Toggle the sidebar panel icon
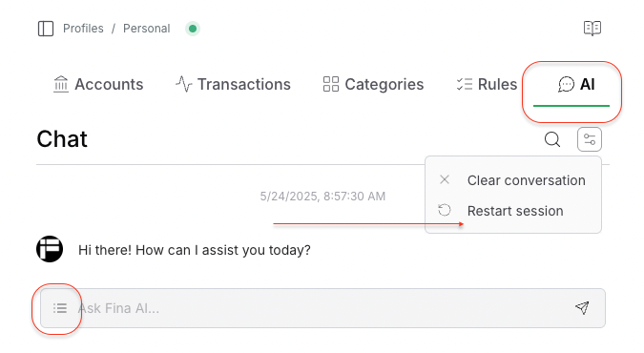 (x=46, y=29)
